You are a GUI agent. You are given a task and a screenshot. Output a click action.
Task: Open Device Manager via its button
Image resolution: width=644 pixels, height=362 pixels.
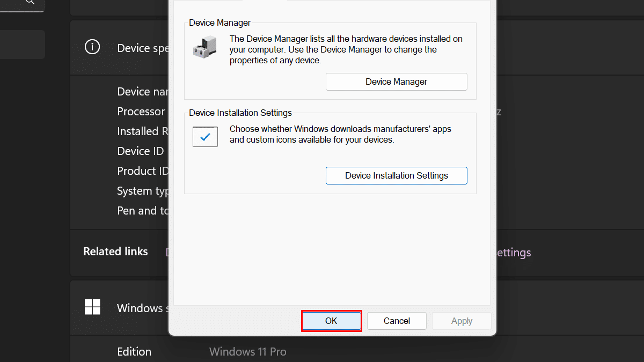pos(396,82)
